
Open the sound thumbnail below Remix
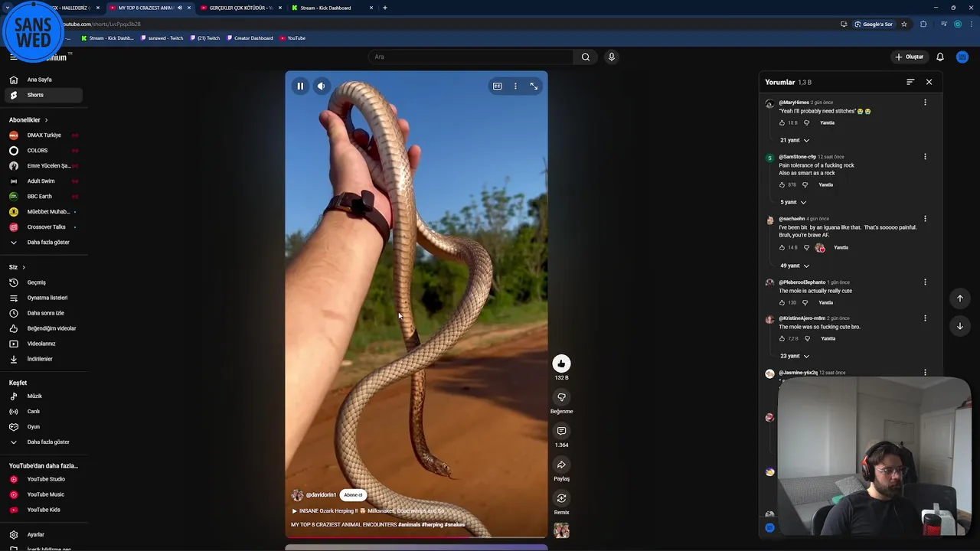pyautogui.click(x=561, y=530)
